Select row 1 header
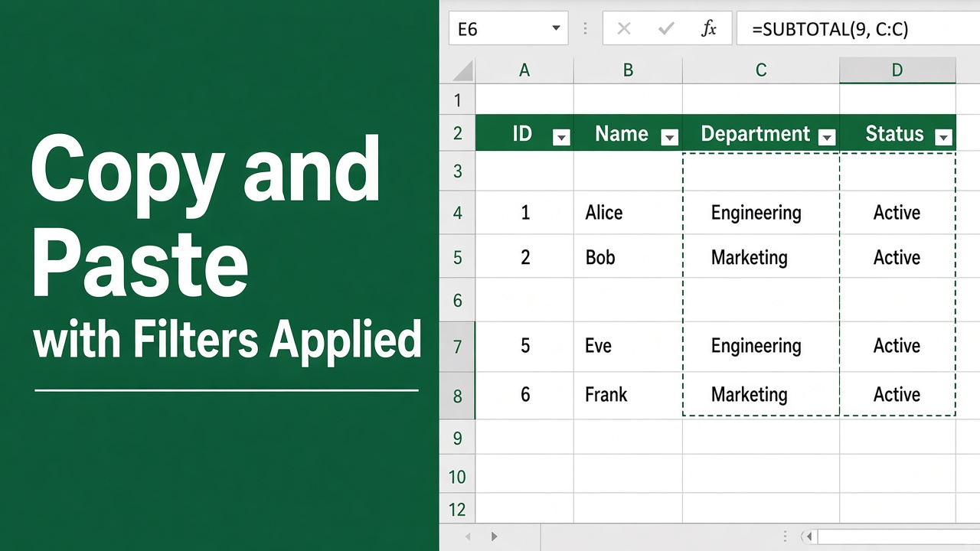980x551 pixels. pos(458,100)
